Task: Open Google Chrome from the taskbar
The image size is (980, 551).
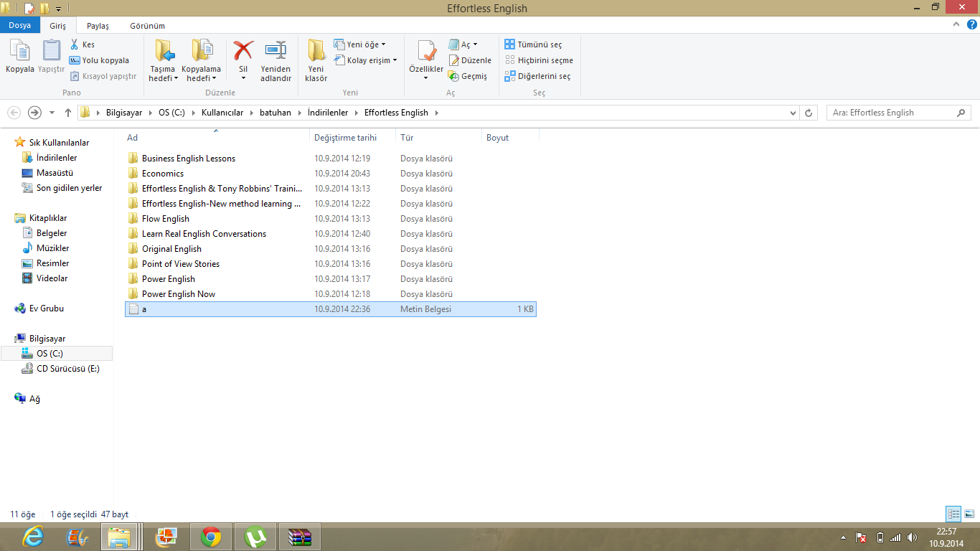Action: point(211,537)
